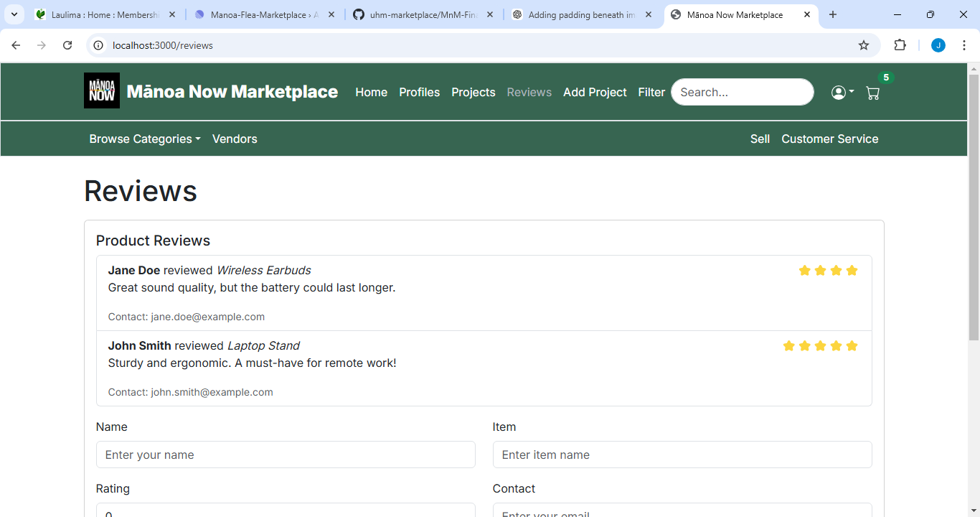The width and height of the screenshot is (980, 517).
Task: Click the browser back arrow
Action: (16, 45)
